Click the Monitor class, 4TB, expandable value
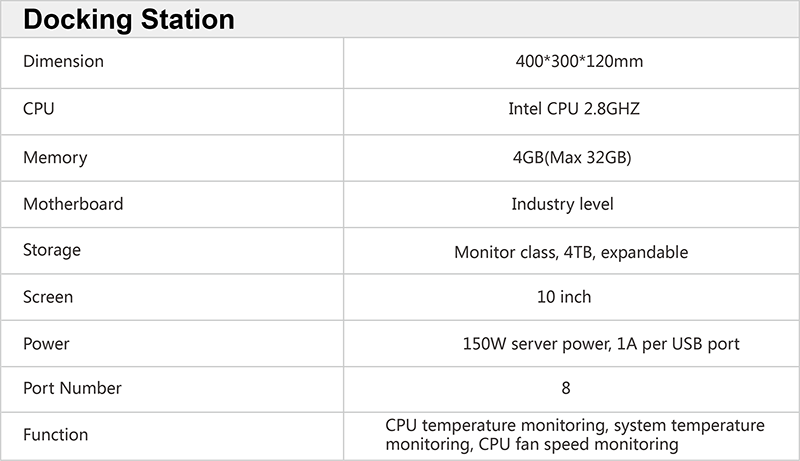Screen dimensions: 800x461 point(571,252)
